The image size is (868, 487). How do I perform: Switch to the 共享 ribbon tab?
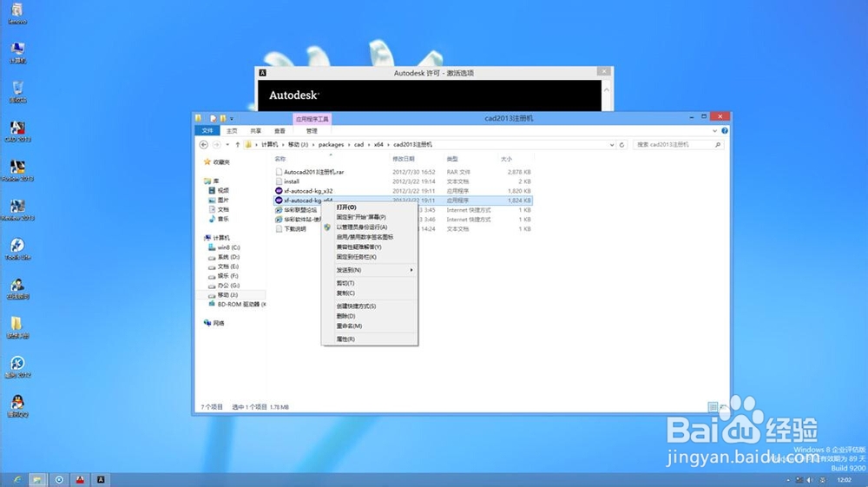255,130
